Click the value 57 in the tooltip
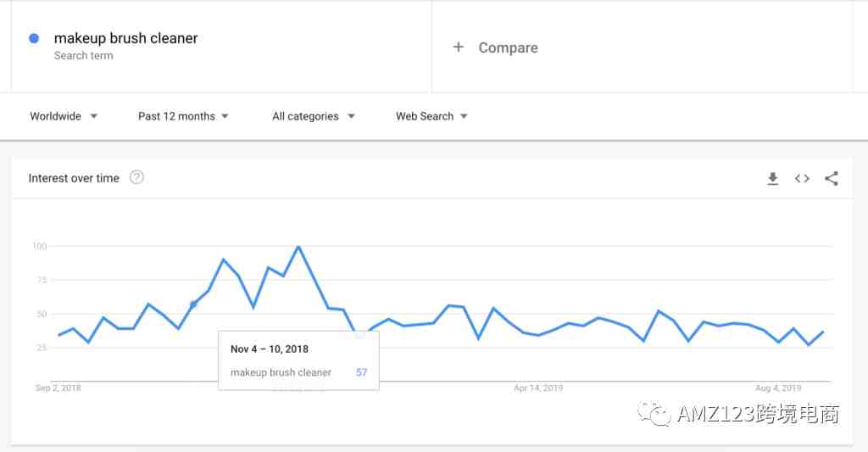This screenshot has width=868, height=452. 361,372
